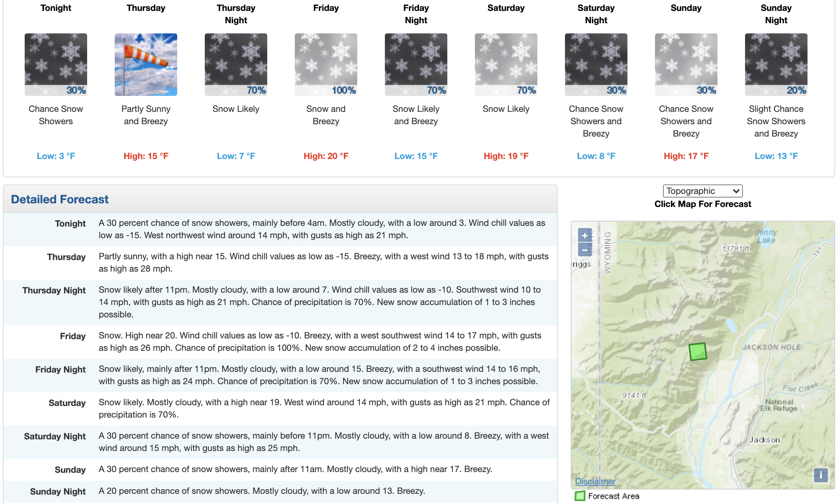Open the map Disclaimer link
838x504 pixels.
[595, 481]
